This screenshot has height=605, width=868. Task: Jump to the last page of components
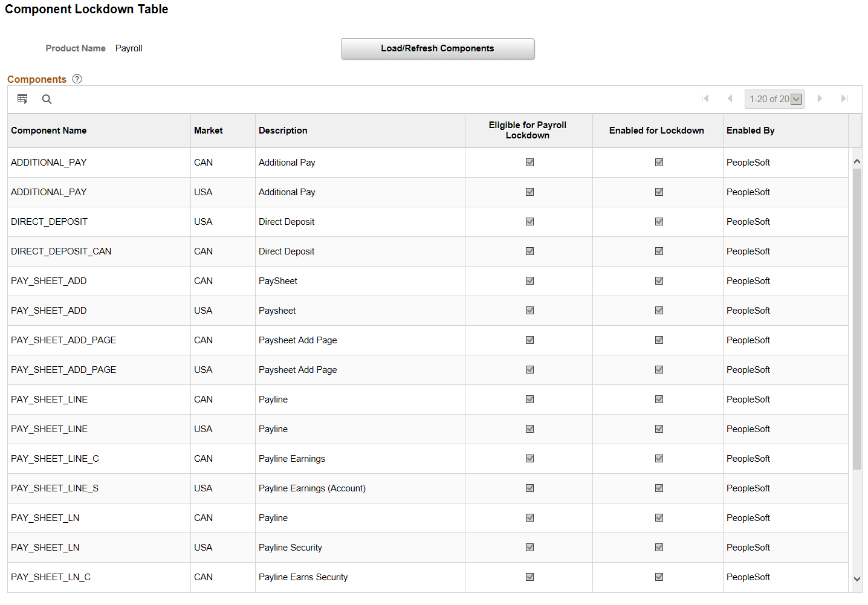pos(844,99)
